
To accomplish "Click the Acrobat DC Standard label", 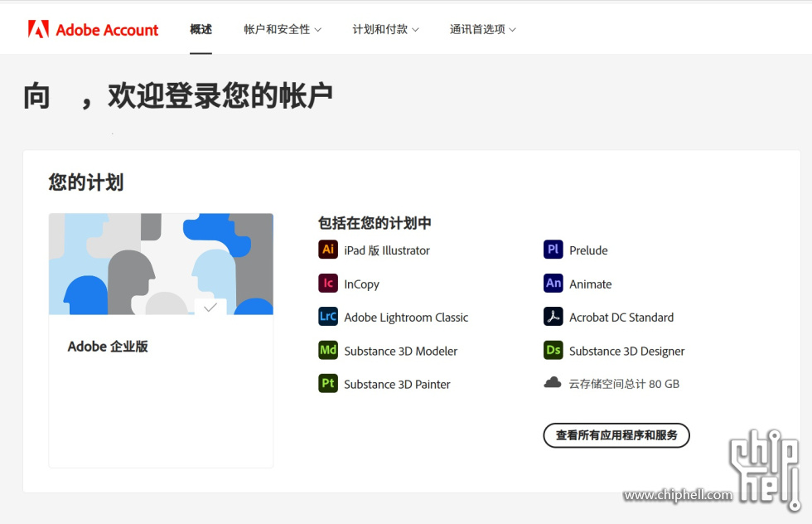I will [621, 318].
